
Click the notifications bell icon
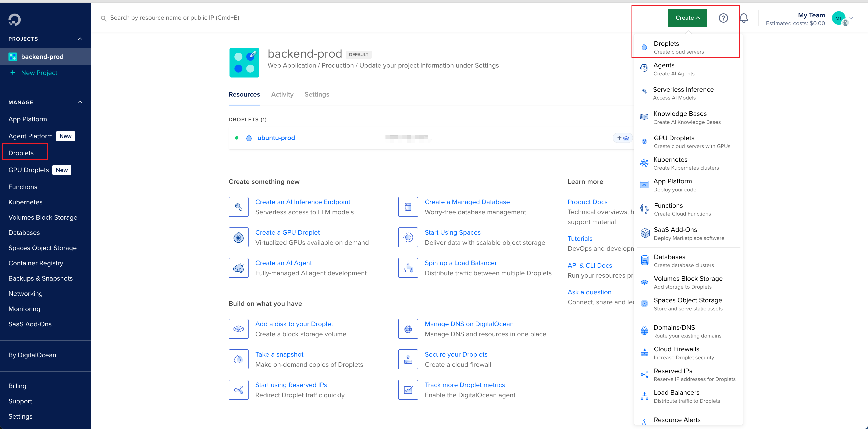pos(744,18)
